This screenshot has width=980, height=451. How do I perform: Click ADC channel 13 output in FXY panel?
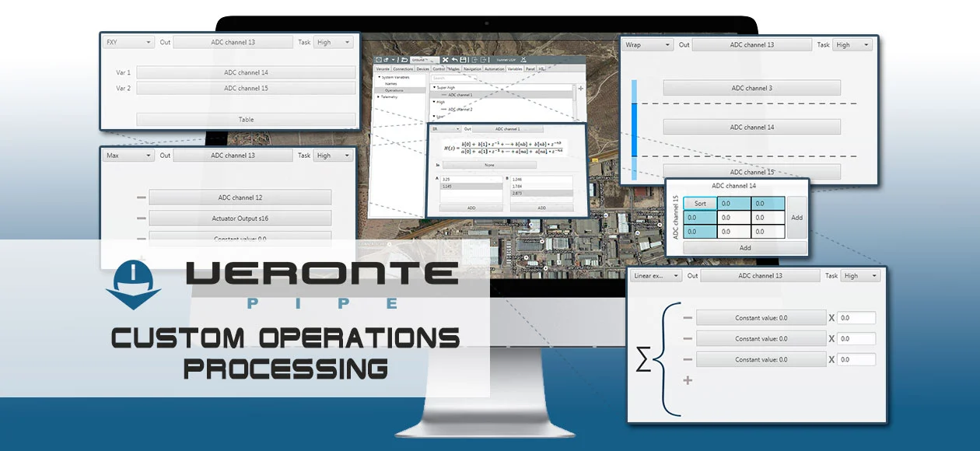(233, 43)
